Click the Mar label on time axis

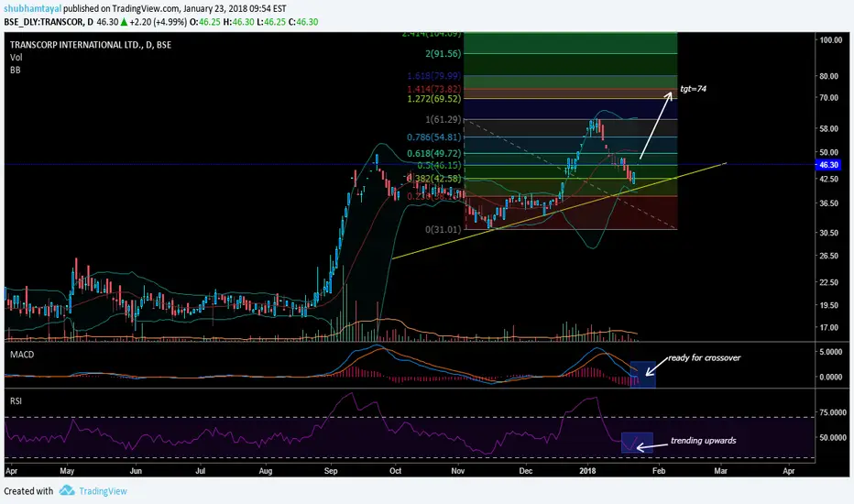pyautogui.click(x=720, y=470)
